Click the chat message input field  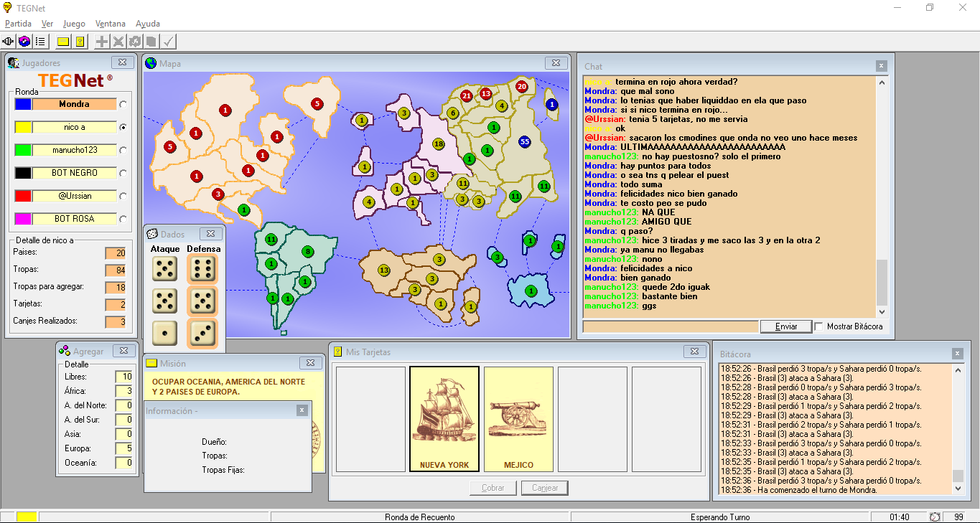[x=671, y=327]
